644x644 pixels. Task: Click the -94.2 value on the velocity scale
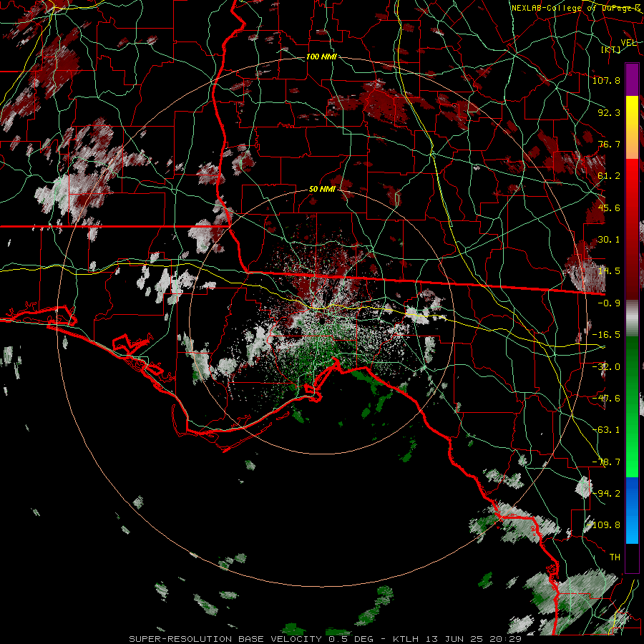pos(606,494)
